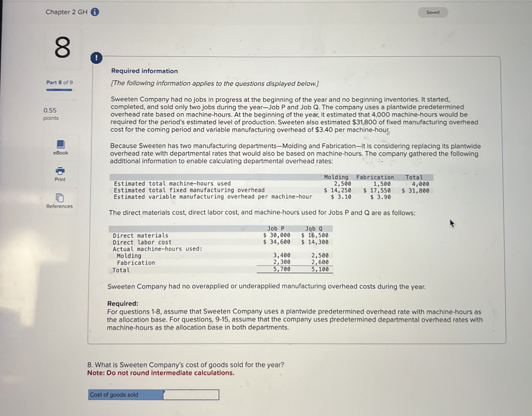Click the eBook text label
This screenshot has width=532, height=416.
[x=61, y=153]
